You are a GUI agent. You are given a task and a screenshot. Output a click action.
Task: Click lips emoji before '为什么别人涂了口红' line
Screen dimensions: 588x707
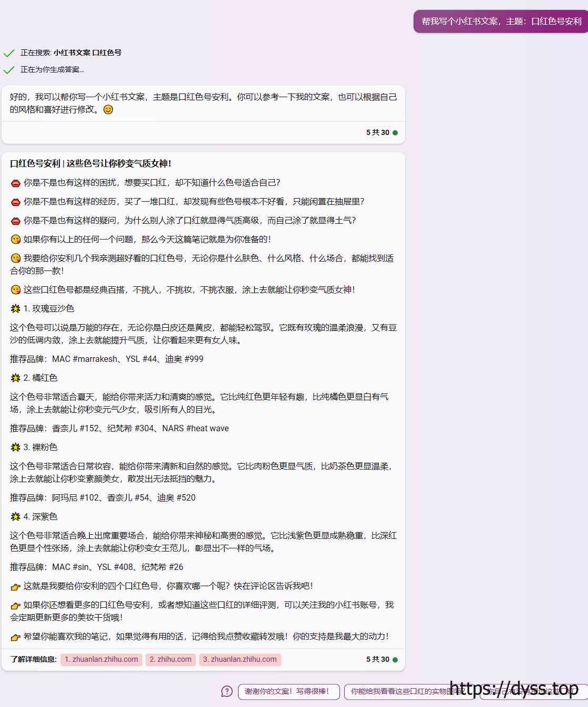click(16, 221)
